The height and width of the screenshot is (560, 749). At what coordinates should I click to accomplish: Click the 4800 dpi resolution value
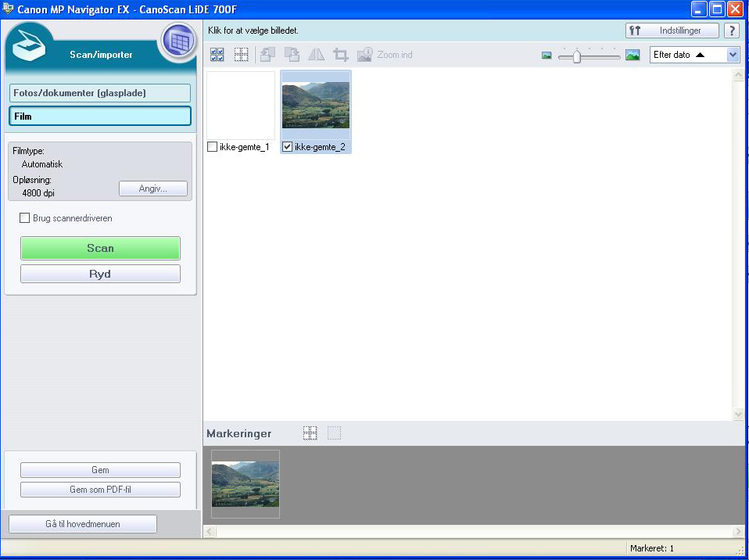[x=38, y=193]
